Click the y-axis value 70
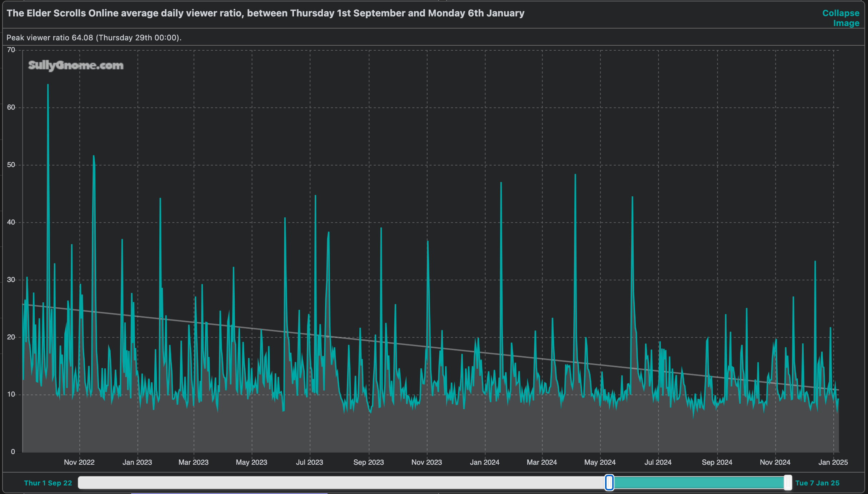 tap(11, 50)
